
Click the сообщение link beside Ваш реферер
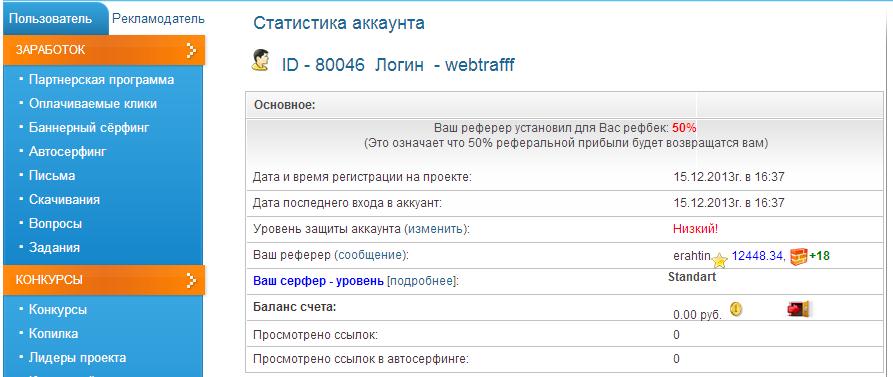coord(371,256)
